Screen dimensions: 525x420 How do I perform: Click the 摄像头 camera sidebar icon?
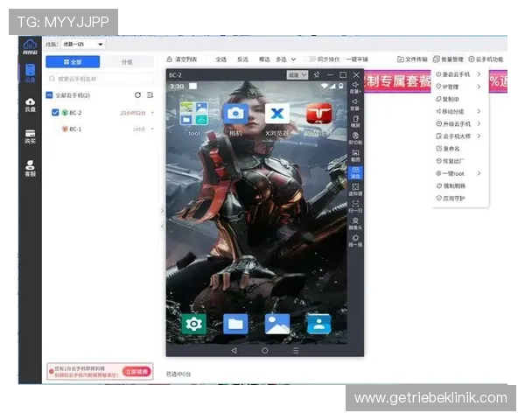point(355,224)
